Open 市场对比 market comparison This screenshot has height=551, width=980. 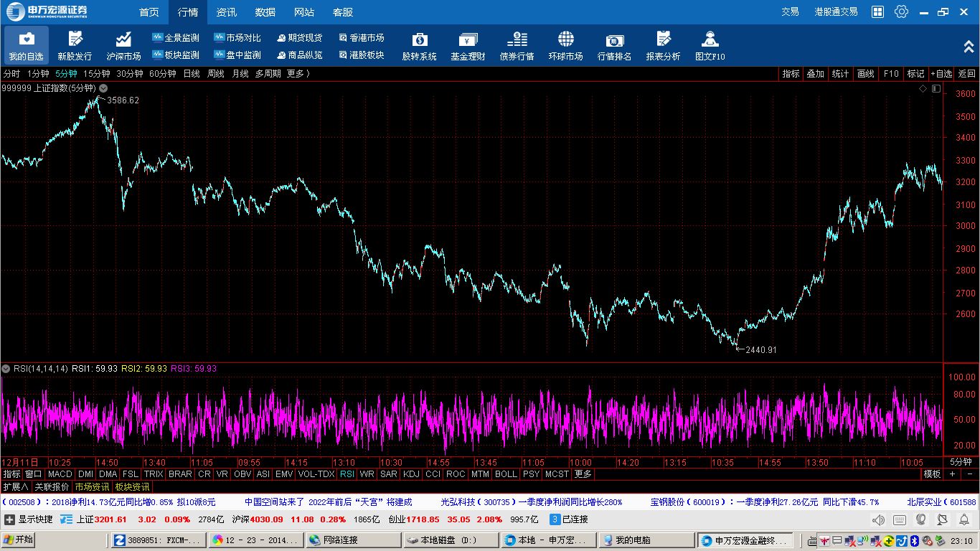click(237, 37)
